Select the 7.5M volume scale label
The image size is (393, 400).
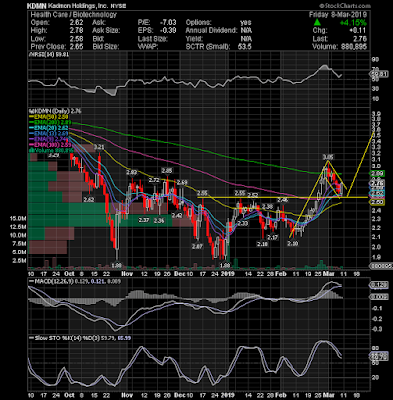click(x=20, y=244)
